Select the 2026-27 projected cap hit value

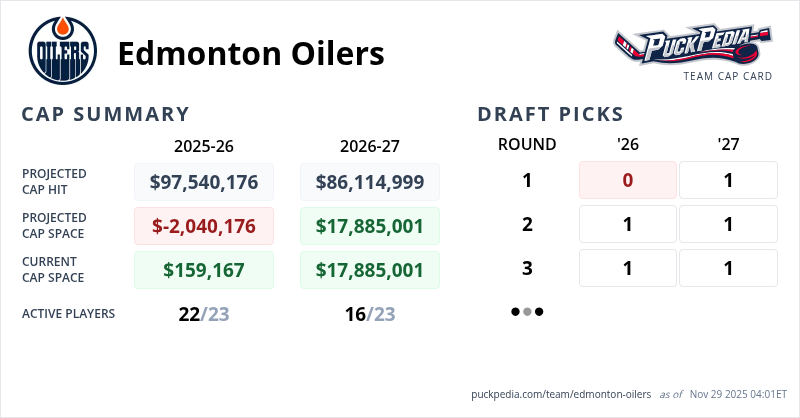click(x=369, y=181)
